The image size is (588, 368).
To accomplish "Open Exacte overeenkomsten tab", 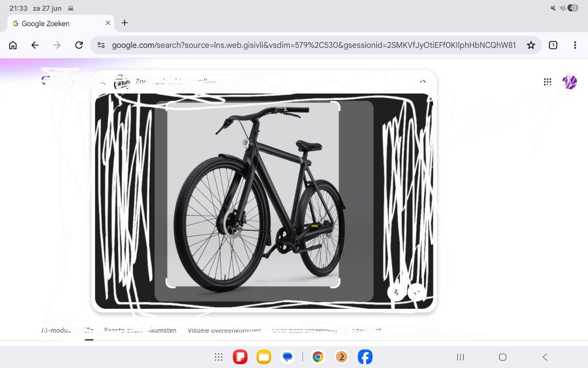I will click(x=140, y=330).
